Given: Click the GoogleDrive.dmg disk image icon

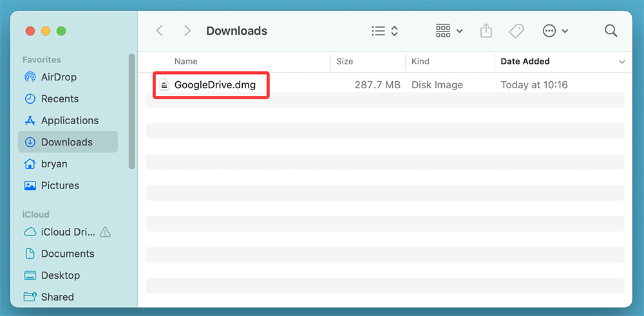Looking at the screenshot, I should coord(164,85).
